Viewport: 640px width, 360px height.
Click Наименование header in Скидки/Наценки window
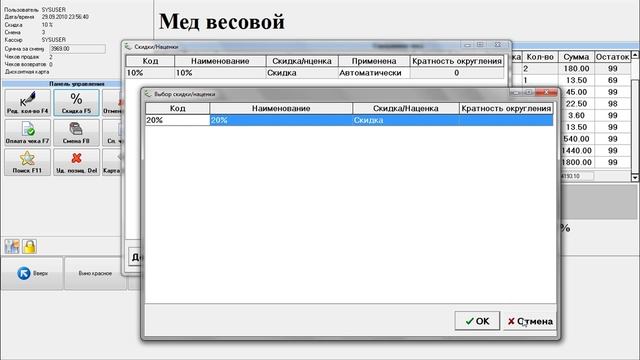[220, 61]
